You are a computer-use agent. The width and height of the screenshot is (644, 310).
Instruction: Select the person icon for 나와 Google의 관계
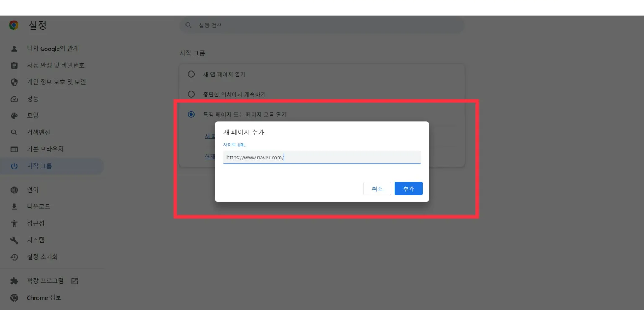click(x=14, y=48)
